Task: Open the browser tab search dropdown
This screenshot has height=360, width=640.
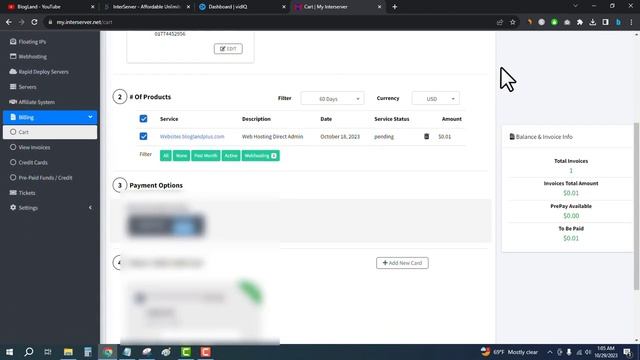Action: (576, 7)
